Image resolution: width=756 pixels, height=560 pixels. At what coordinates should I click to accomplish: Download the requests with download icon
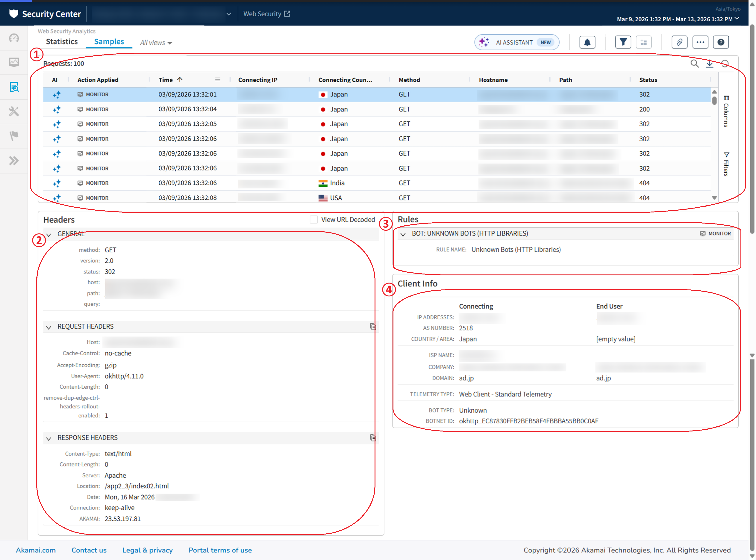(709, 64)
